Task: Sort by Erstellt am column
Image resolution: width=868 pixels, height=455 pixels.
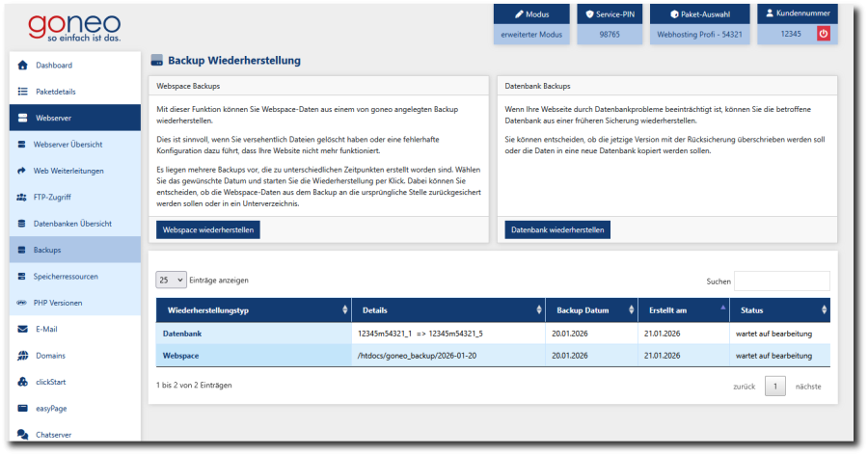Action: click(x=684, y=310)
